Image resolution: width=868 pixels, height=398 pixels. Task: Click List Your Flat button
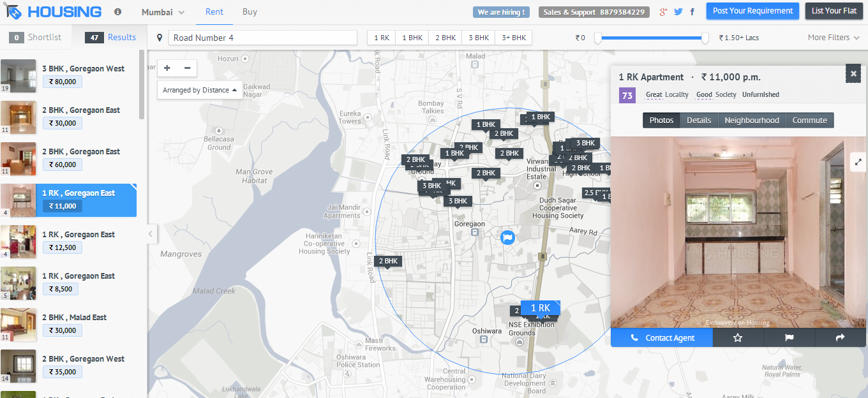click(x=834, y=11)
